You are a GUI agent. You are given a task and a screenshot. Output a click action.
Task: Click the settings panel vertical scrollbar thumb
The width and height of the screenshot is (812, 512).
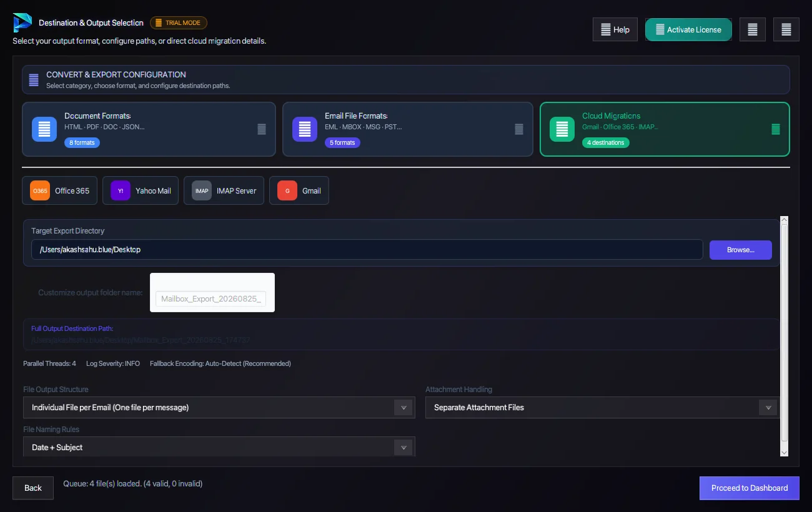(x=785, y=333)
